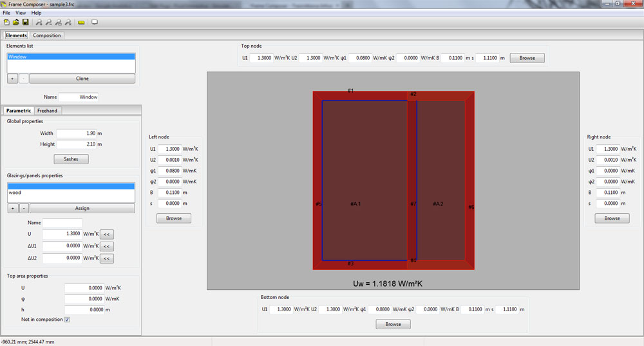644x346 pixels.
Task: Click the New file toolbar icon
Action: point(6,22)
